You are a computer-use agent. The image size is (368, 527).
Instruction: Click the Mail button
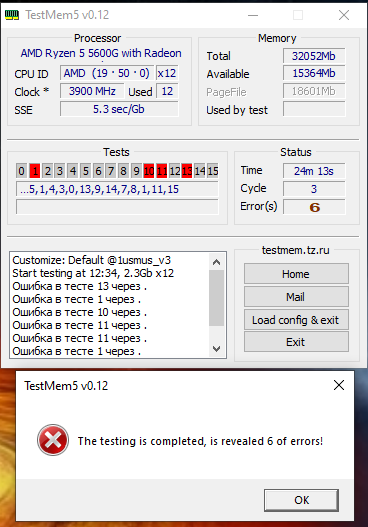coord(296,297)
